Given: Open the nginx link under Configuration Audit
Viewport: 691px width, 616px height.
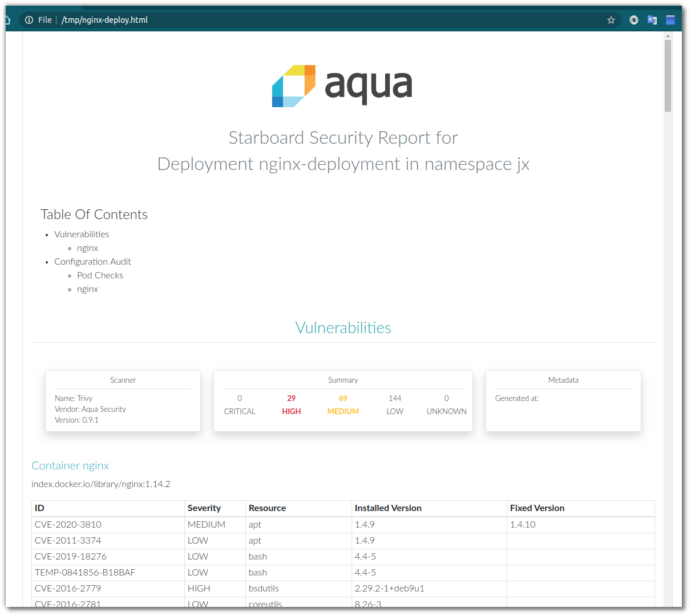Looking at the screenshot, I should tap(87, 289).
